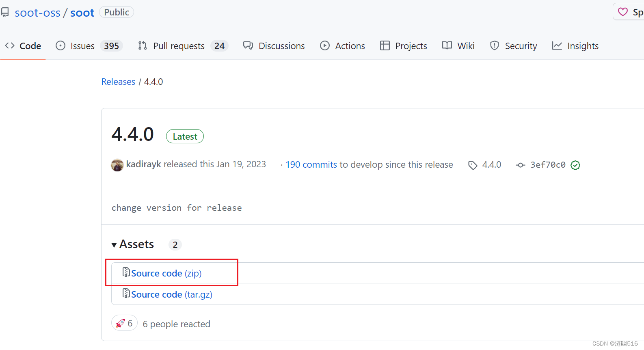The width and height of the screenshot is (644, 350).
Task: Open the kadirayk user profile link
Action: 144,164
